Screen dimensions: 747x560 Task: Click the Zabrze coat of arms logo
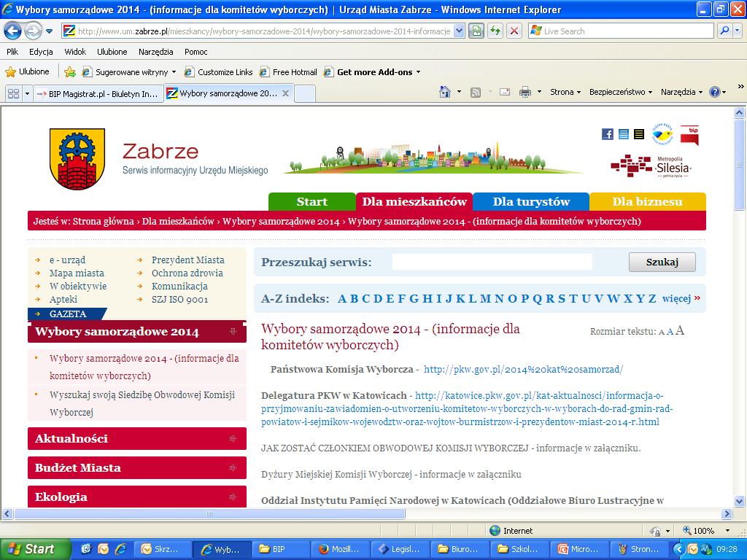[77, 159]
